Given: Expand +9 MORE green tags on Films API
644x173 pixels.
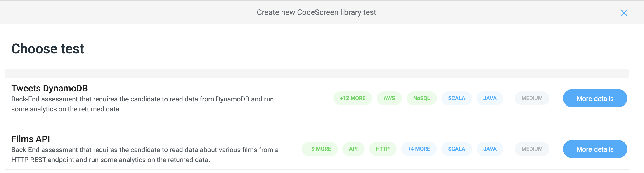Looking at the screenshot, I should (319, 149).
